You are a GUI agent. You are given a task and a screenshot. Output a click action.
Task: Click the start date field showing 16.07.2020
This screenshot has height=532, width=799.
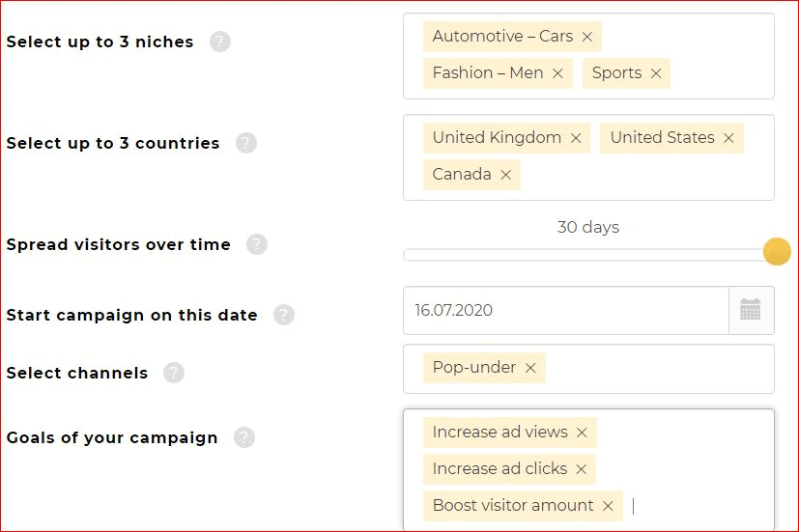click(x=566, y=310)
